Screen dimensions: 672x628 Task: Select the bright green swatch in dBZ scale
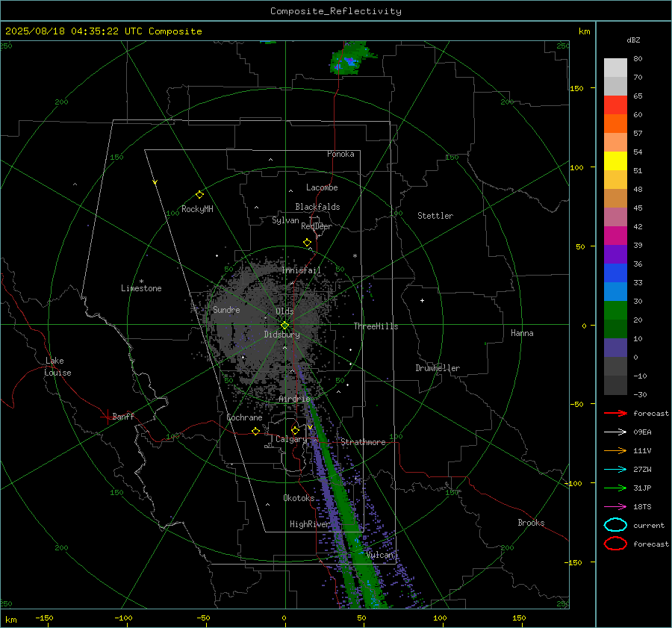pyautogui.click(x=615, y=310)
